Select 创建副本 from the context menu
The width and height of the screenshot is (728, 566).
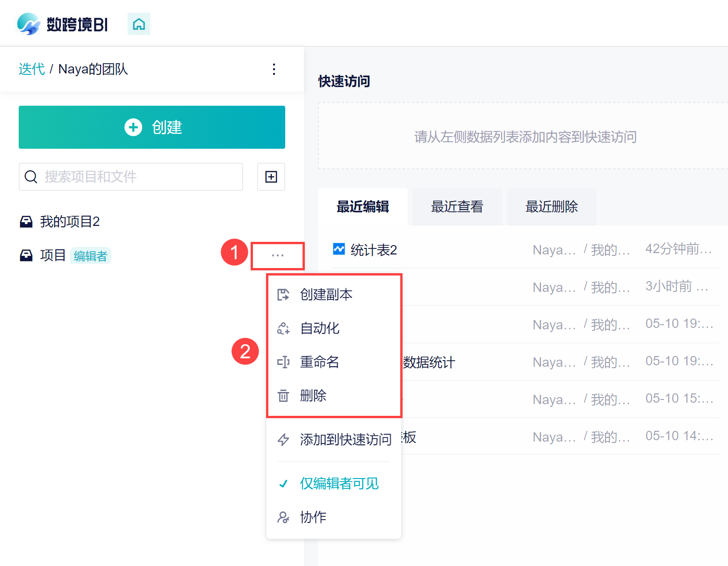[326, 295]
